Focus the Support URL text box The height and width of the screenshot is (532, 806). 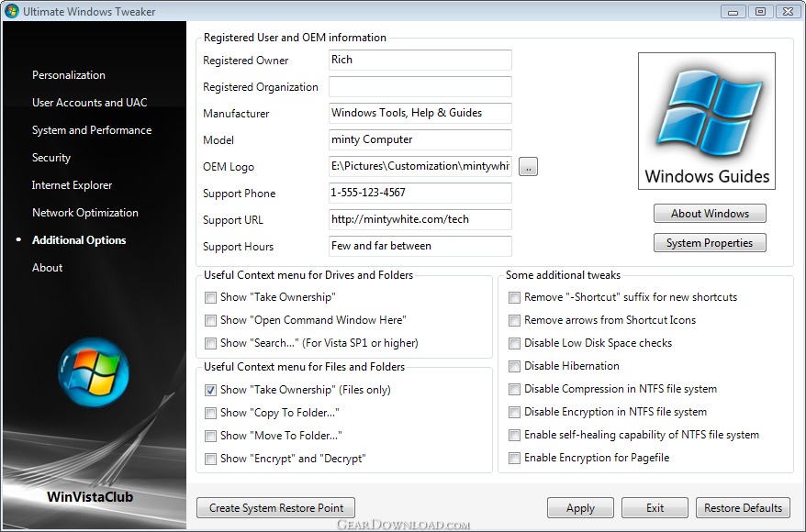tap(420, 220)
